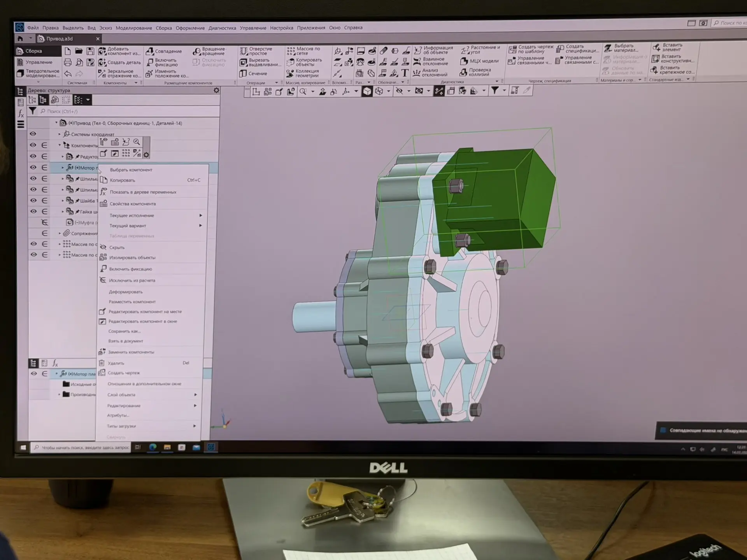Open the 'Моделирование' menu
Viewport: 747px width, 560px height.
(134, 28)
